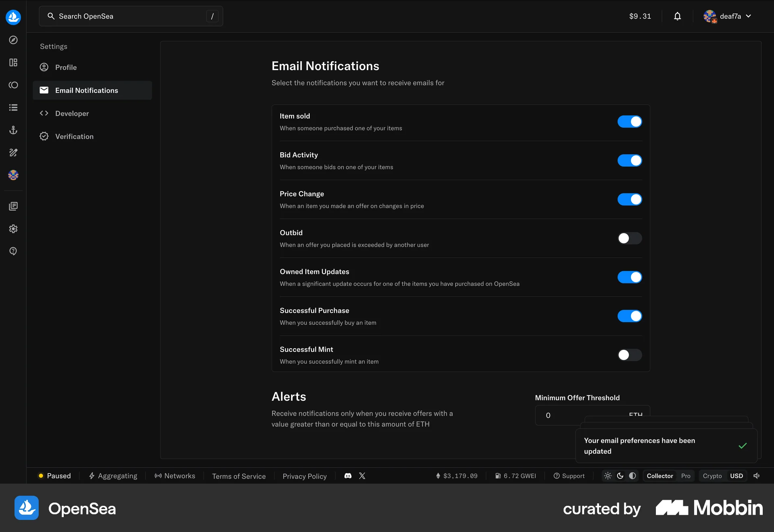Screen dimensions: 774x532
Task: Turn on the Successful Mint toggle
Action: [629, 355]
